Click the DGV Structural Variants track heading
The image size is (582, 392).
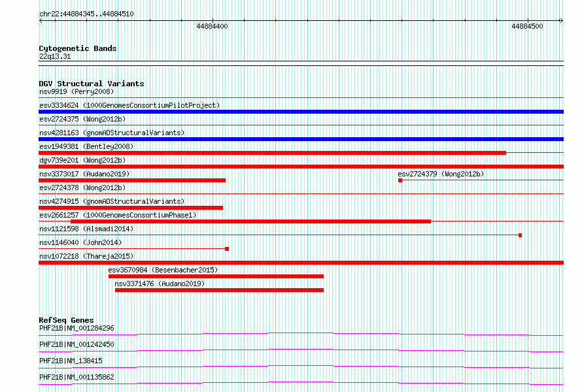point(92,84)
